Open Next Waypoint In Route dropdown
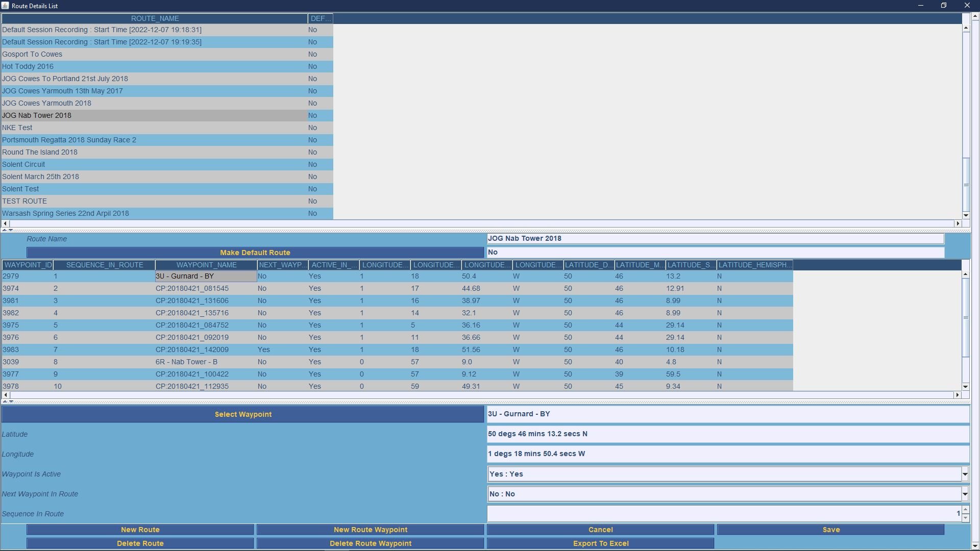Viewport: 980px width, 551px height. (x=965, y=494)
